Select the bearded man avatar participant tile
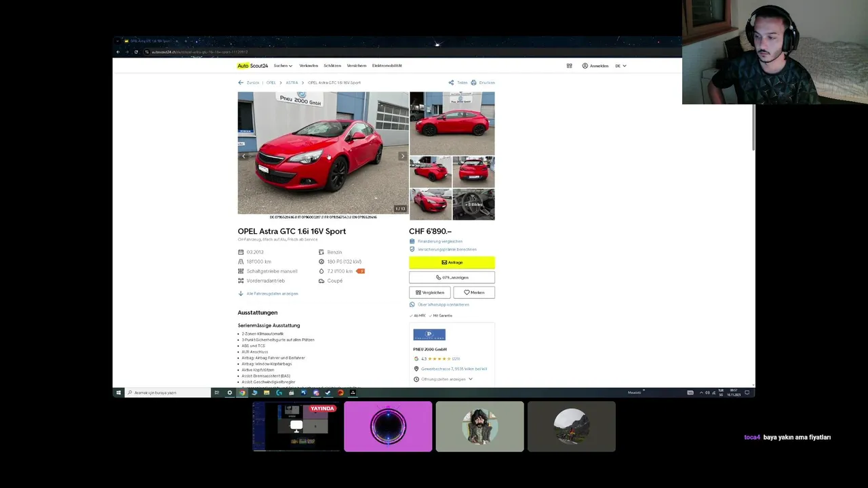868x488 pixels. click(x=479, y=426)
